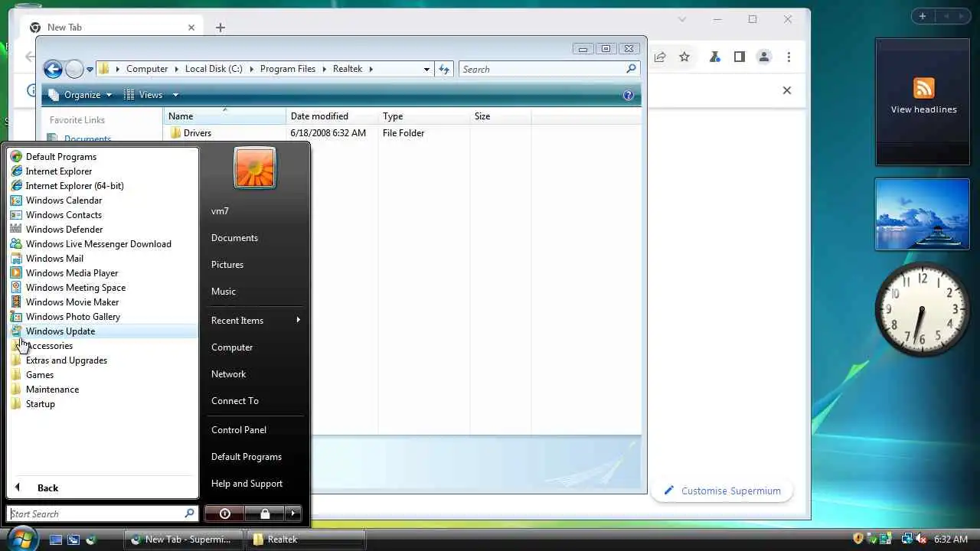Toggle Supermium side panel
This screenshot has width=980, height=551.
739,57
